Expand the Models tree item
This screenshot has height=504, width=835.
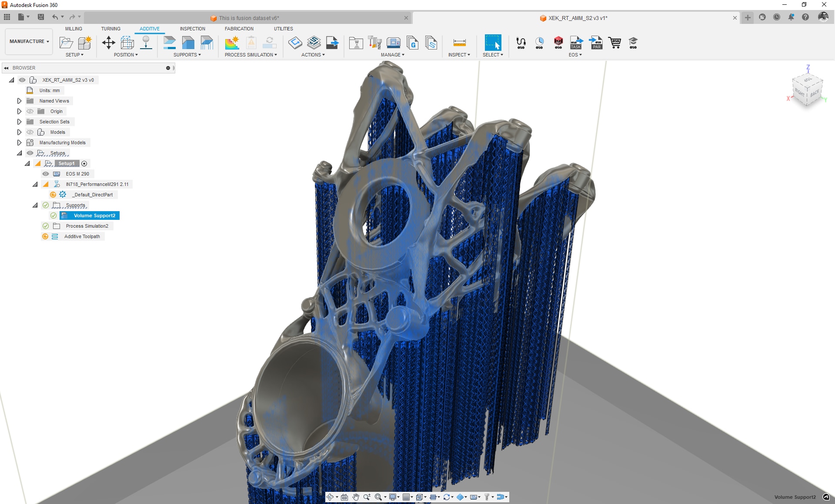(19, 132)
